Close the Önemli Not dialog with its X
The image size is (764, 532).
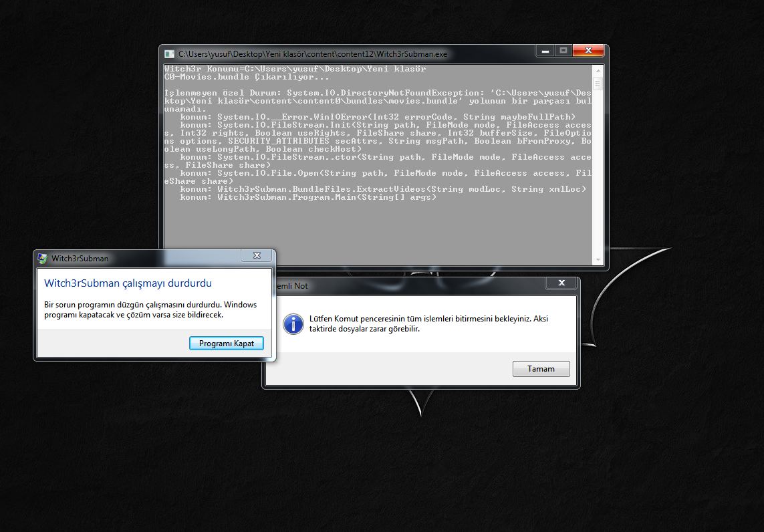coord(561,283)
